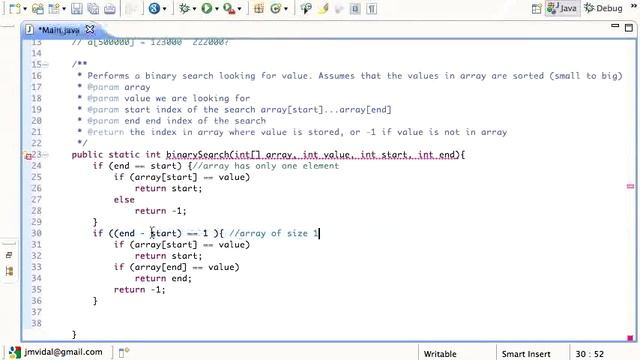Open the Debug configurations dropdown arrow
The height and width of the screenshot is (360, 640).
(x=194, y=9)
